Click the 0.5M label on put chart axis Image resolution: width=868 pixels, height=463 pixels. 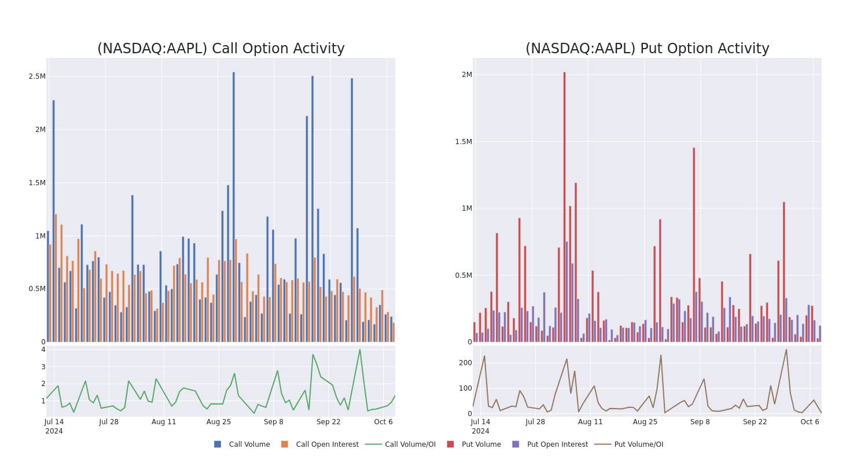click(x=464, y=275)
